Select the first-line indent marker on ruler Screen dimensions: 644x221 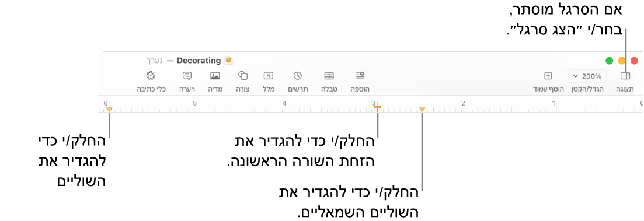pyautogui.click(x=377, y=108)
